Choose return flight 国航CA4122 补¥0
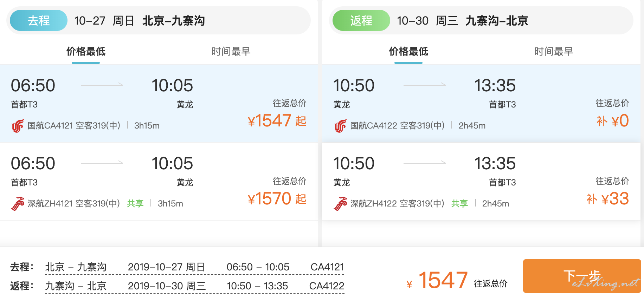Viewport: 644px width, 295px height. [x=481, y=103]
